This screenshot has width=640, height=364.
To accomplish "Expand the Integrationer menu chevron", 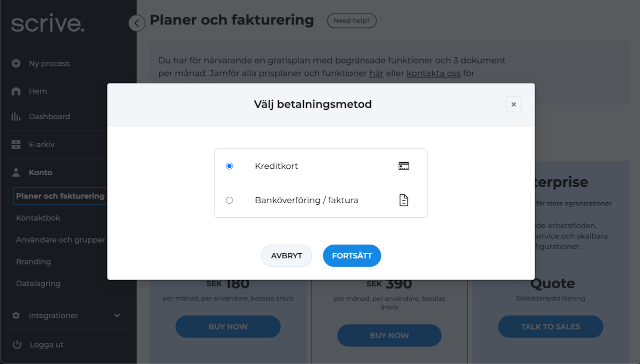I will 117,316.
